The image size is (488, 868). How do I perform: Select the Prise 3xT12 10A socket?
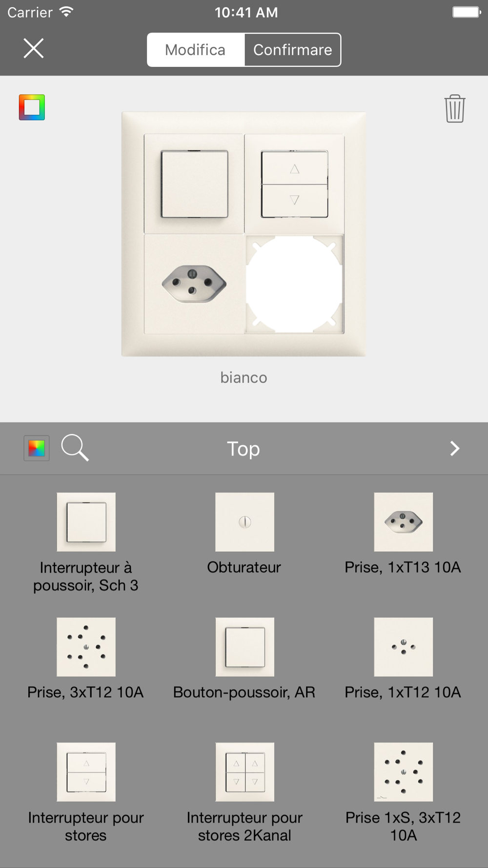point(86,647)
